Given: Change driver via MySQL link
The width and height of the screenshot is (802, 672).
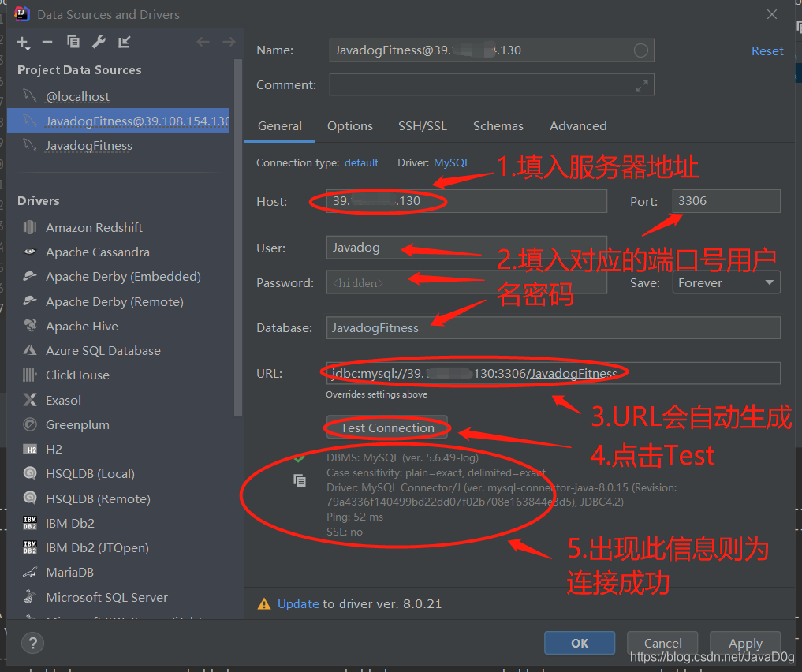Looking at the screenshot, I should pos(452,163).
